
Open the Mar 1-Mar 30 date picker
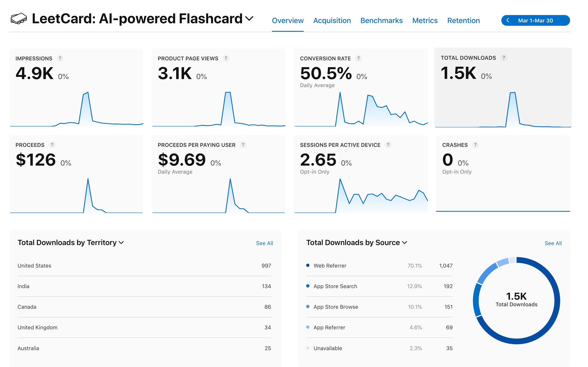[x=535, y=20]
